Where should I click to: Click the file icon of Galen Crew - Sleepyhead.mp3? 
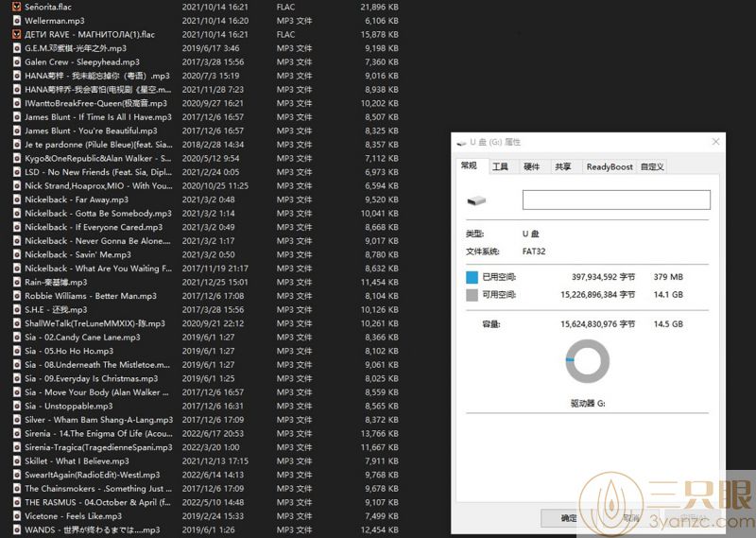click(17, 61)
